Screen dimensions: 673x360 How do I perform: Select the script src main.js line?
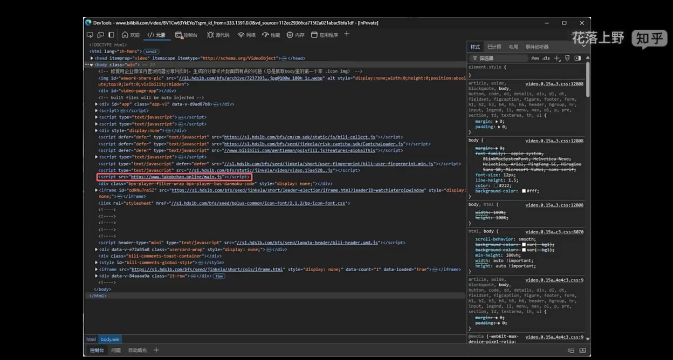[x=174, y=177]
